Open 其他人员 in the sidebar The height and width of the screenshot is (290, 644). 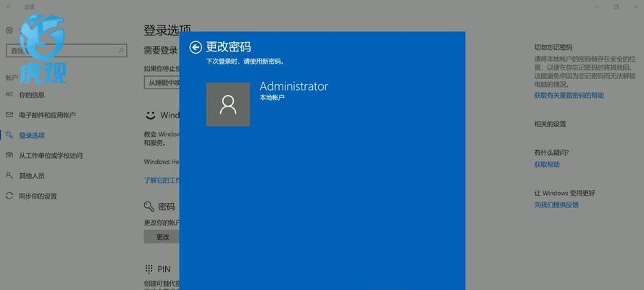[x=32, y=175]
